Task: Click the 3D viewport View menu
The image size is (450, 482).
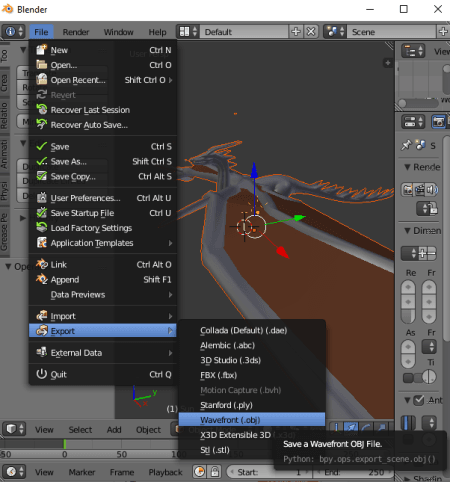Action: (44, 430)
